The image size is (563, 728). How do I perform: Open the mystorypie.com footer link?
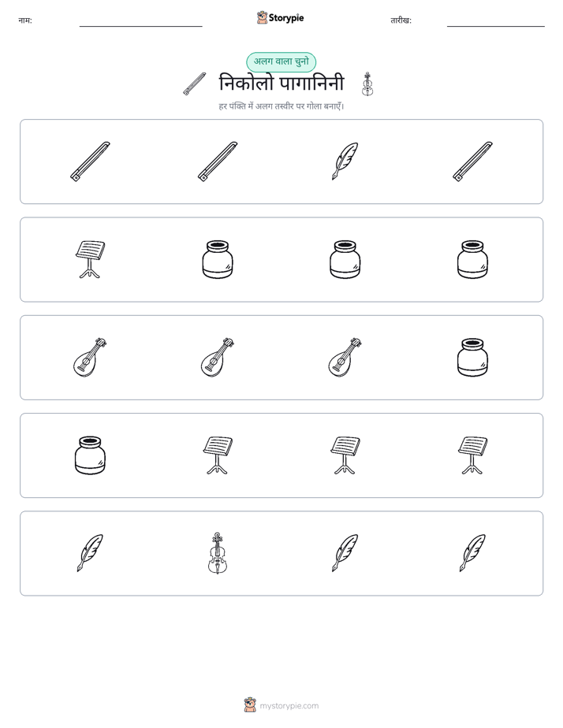click(289, 706)
